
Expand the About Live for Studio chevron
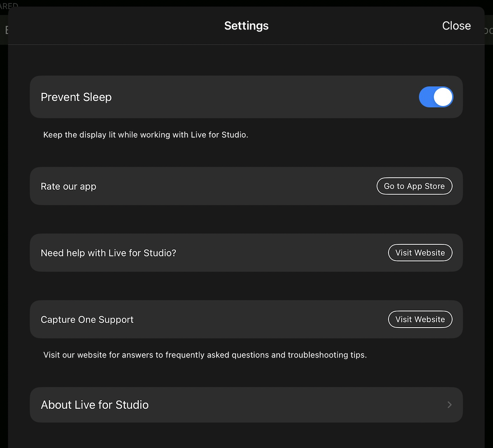[x=449, y=405]
